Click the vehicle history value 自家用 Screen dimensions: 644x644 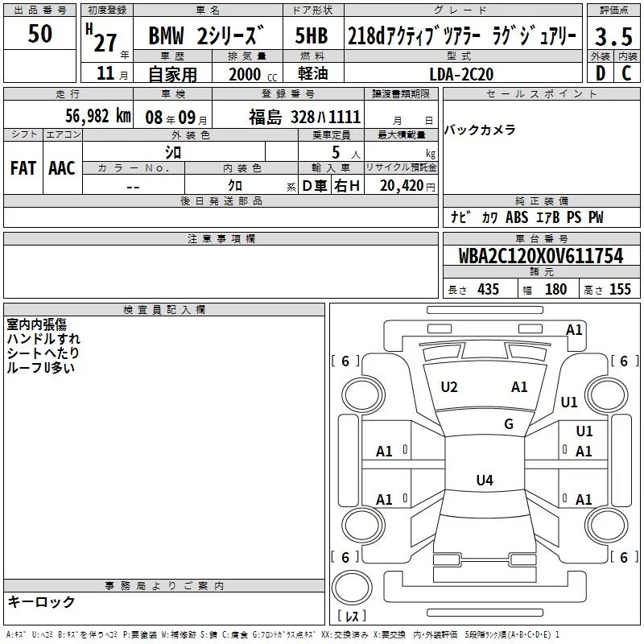tap(172, 74)
